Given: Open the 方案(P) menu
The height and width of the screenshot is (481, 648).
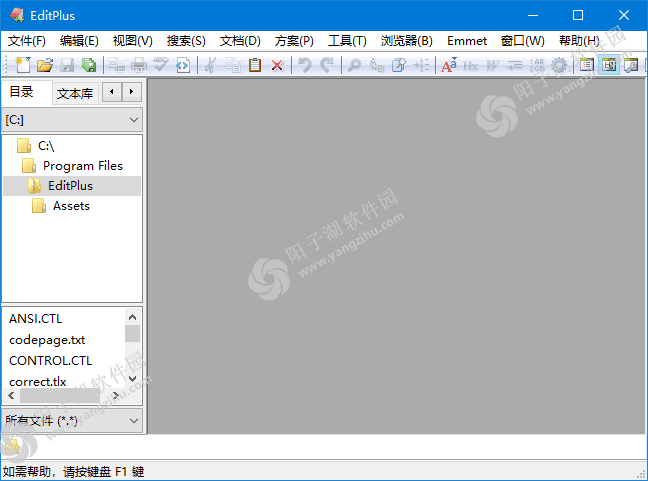Looking at the screenshot, I should pos(294,41).
